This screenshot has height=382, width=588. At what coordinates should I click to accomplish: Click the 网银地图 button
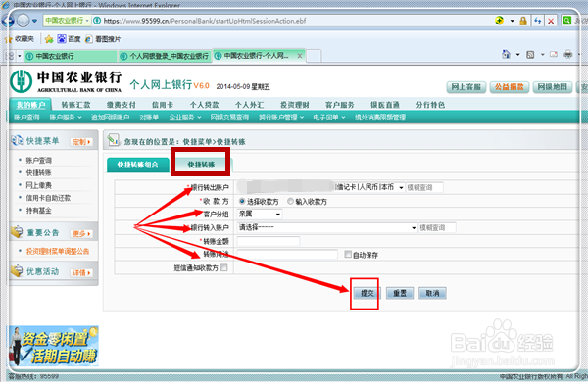553,87
